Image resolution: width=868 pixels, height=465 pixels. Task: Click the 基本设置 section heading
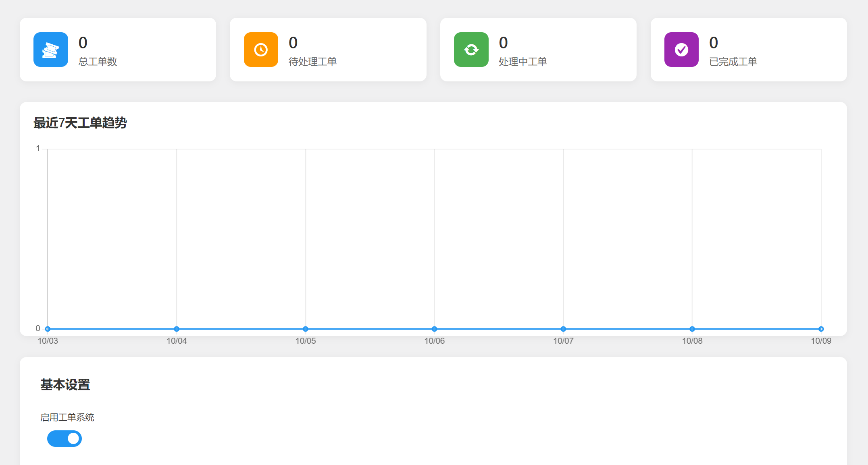[x=65, y=384]
